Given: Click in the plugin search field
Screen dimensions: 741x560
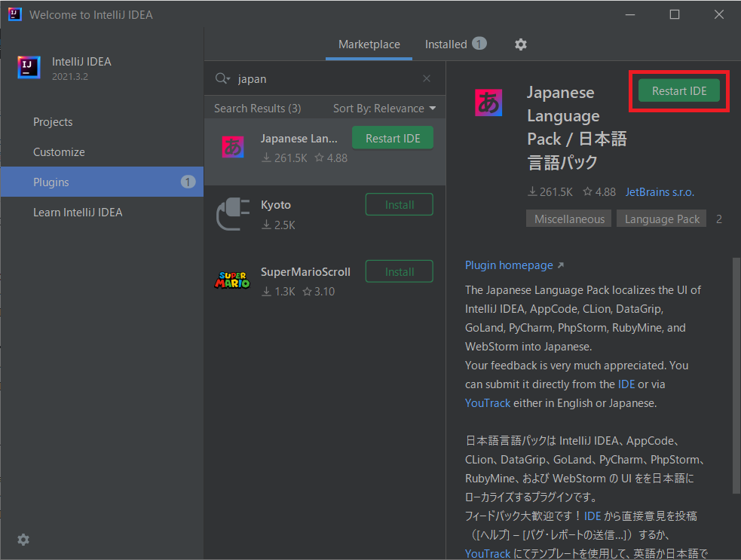Looking at the screenshot, I should pyautogui.click(x=325, y=78).
